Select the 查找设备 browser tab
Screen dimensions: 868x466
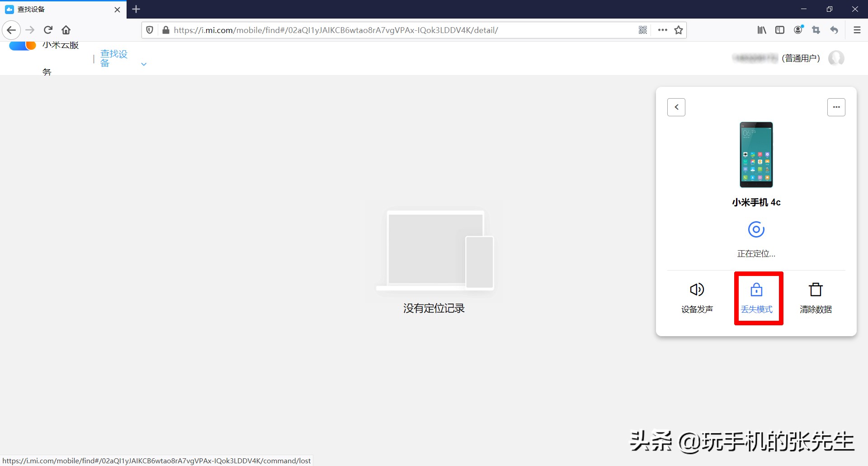[x=63, y=10]
